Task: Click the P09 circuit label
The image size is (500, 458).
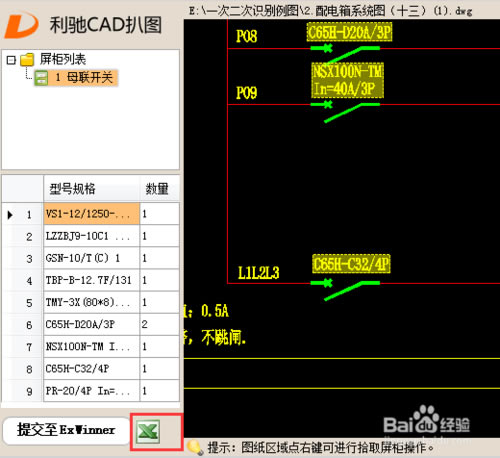Action: (247, 93)
